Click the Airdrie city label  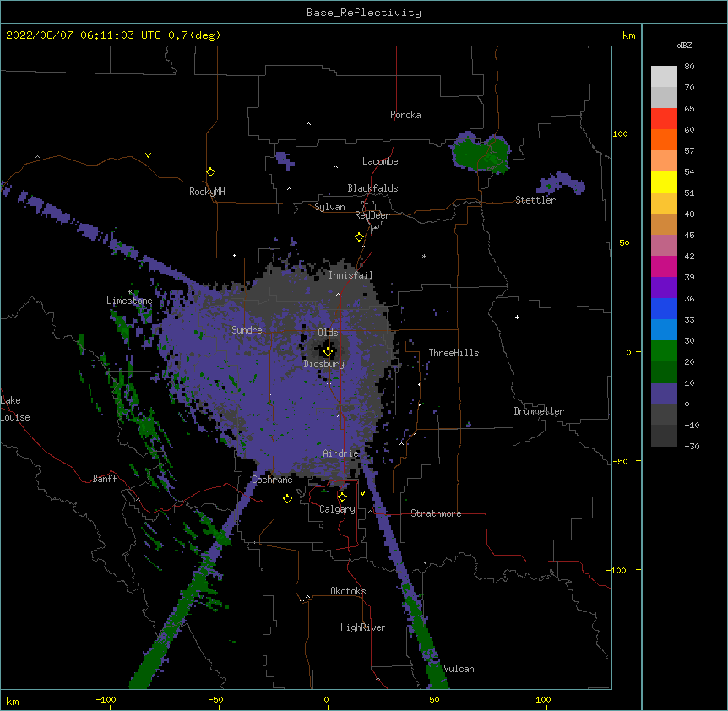pos(341,453)
